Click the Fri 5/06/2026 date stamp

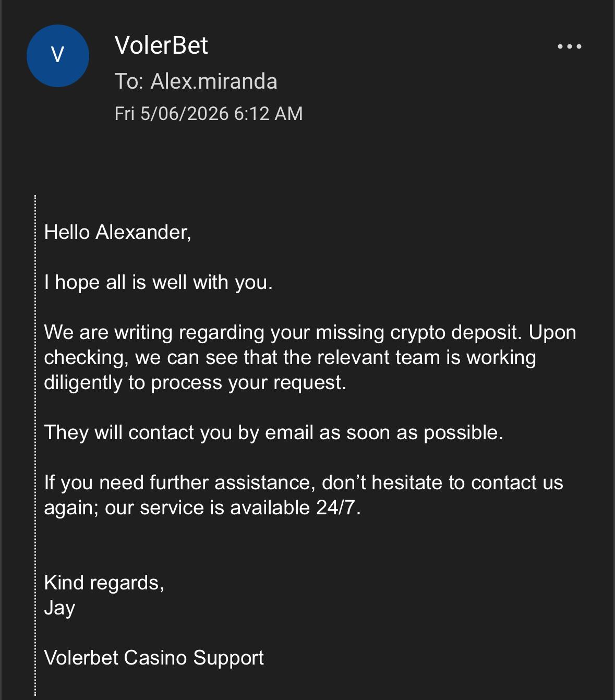point(172,114)
